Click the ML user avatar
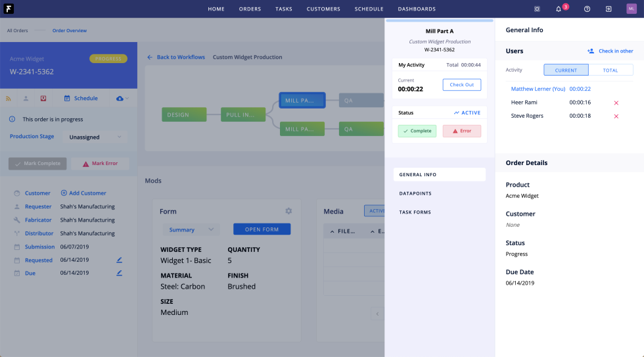644x357 pixels. [631, 9]
